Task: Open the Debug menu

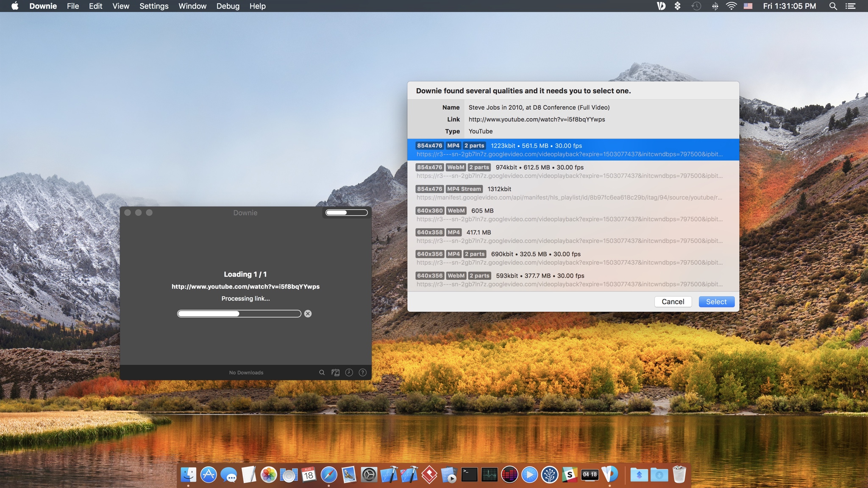Action: (228, 6)
